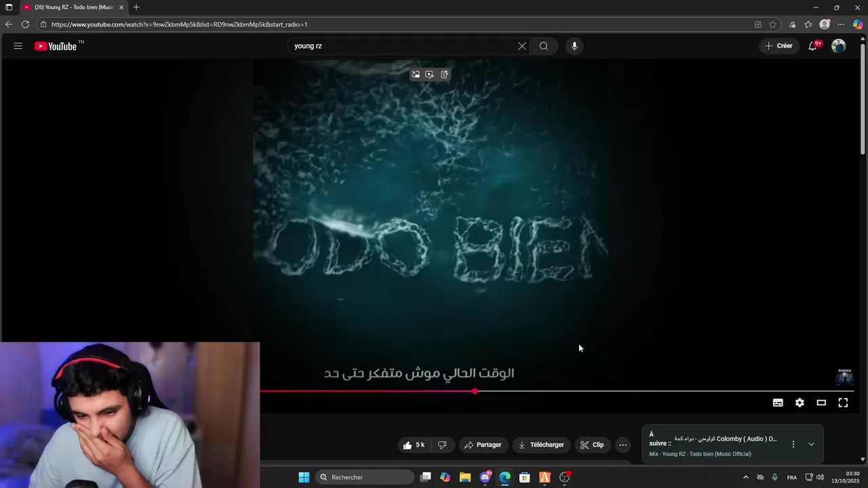Open the tab actions menu icon

[x=9, y=7]
